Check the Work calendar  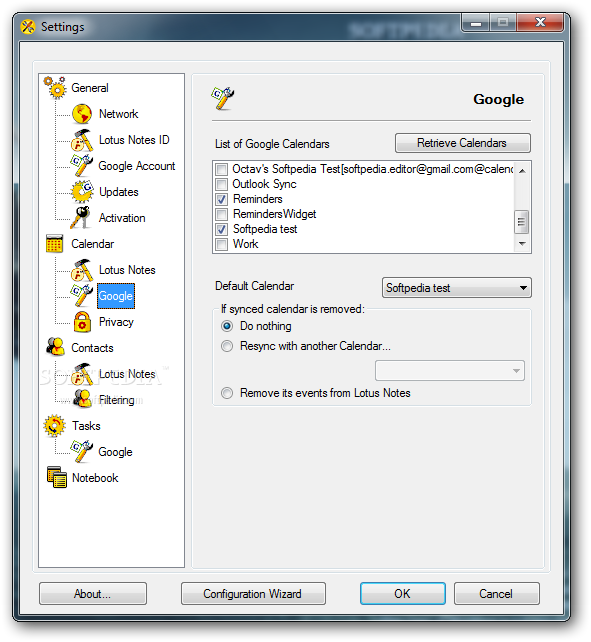click(222, 244)
